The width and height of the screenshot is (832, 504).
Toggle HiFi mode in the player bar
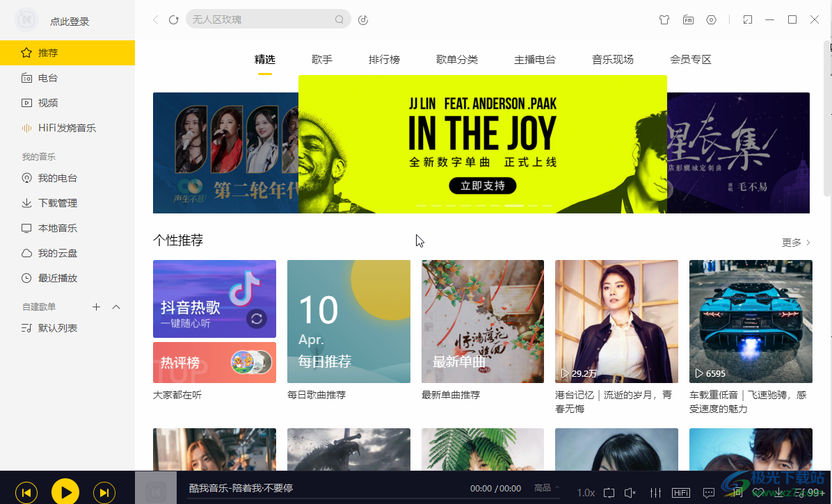point(681,492)
